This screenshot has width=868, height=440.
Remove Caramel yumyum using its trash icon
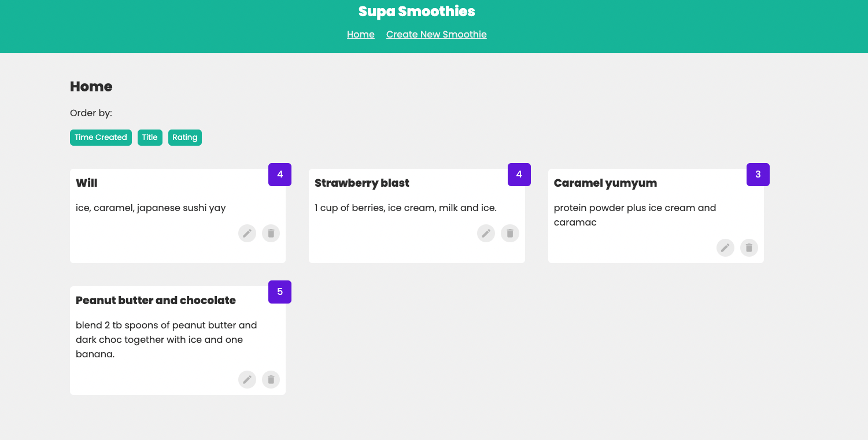pyautogui.click(x=749, y=248)
